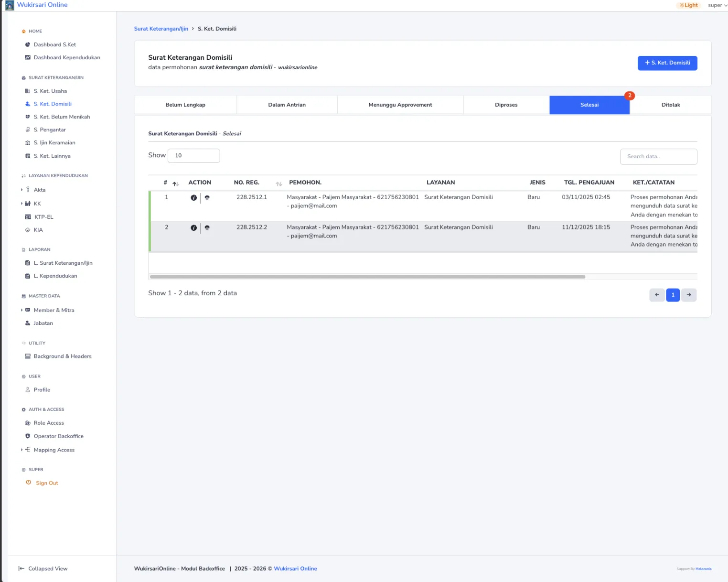Expand the Member & Mitra submenu

coord(22,310)
